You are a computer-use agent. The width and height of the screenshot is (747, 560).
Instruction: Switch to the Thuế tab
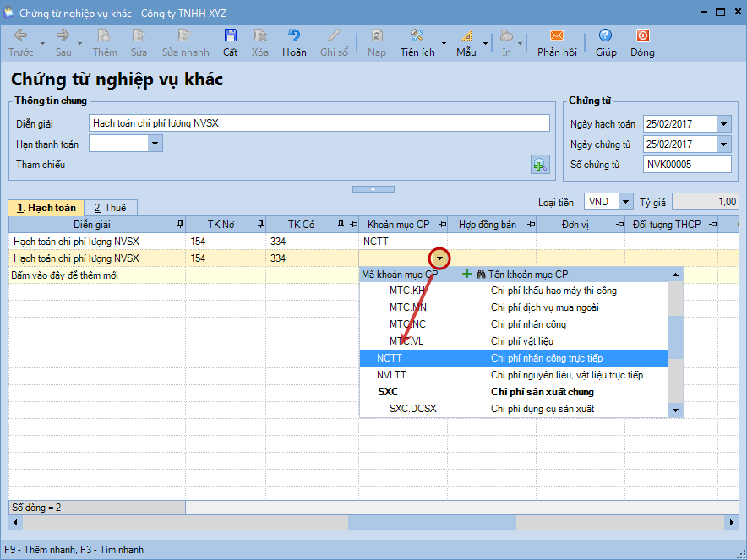pos(110,208)
